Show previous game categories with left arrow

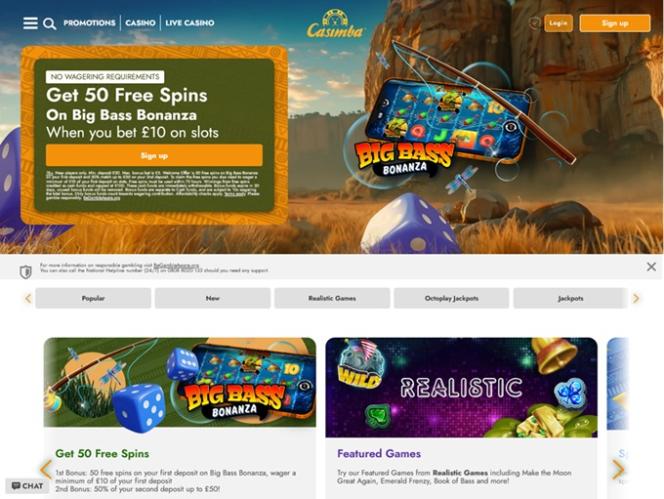28,298
